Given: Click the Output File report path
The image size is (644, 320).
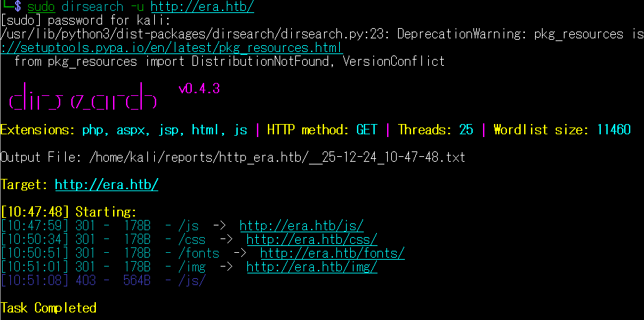Looking at the screenshot, I should click(277, 158).
